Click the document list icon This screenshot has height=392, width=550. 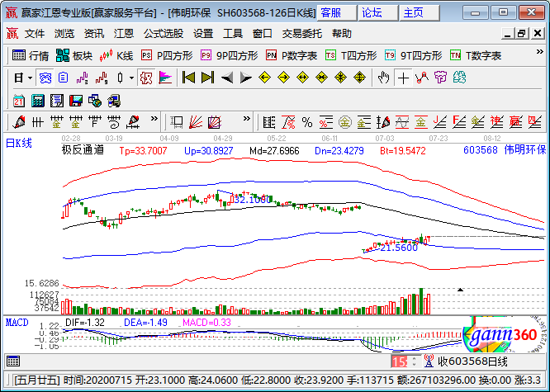(x=64, y=78)
